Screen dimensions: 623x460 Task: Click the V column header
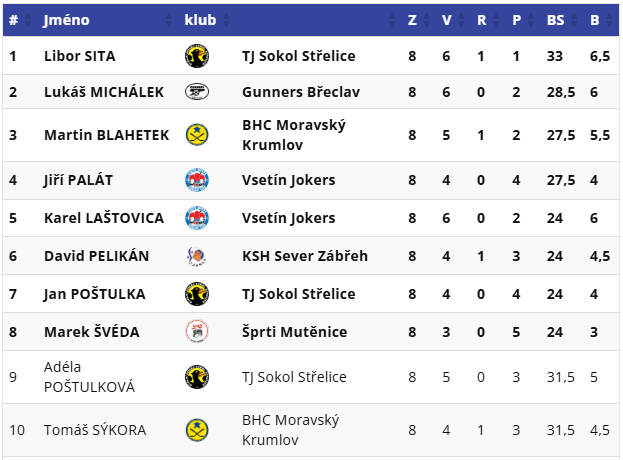446,19
